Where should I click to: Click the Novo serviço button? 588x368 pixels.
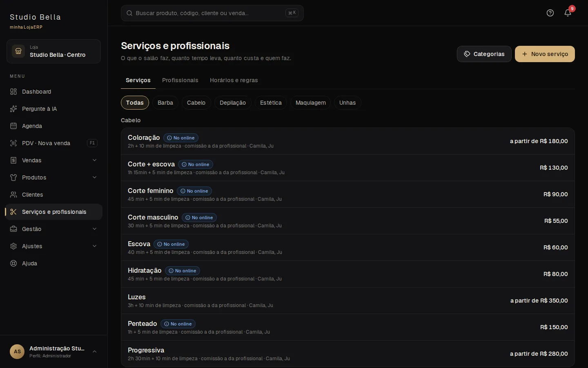545,54
